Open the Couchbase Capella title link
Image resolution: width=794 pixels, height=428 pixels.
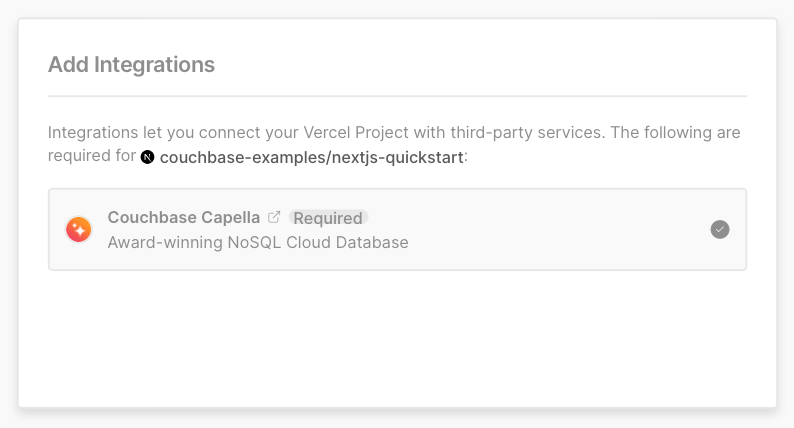coord(183,217)
